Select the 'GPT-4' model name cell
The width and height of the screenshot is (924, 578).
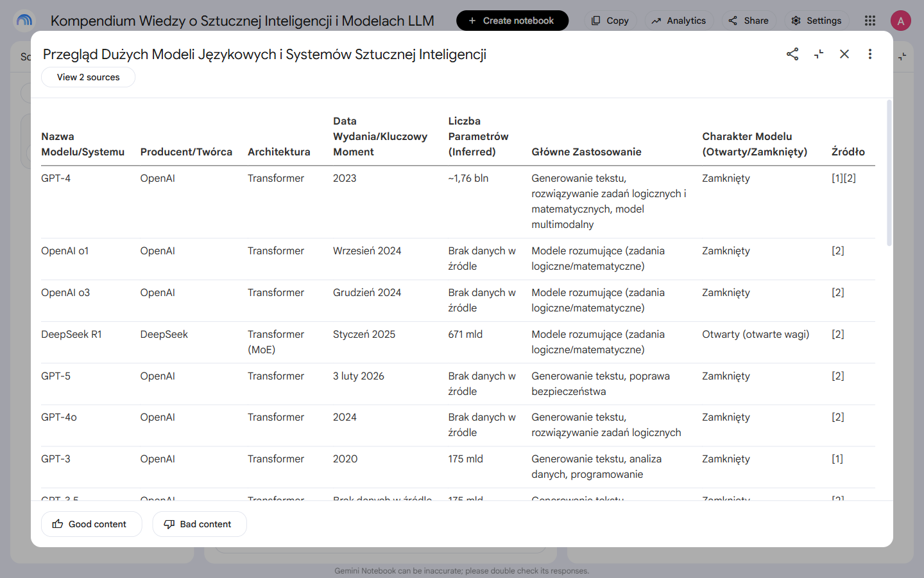click(x=56, y=178)
